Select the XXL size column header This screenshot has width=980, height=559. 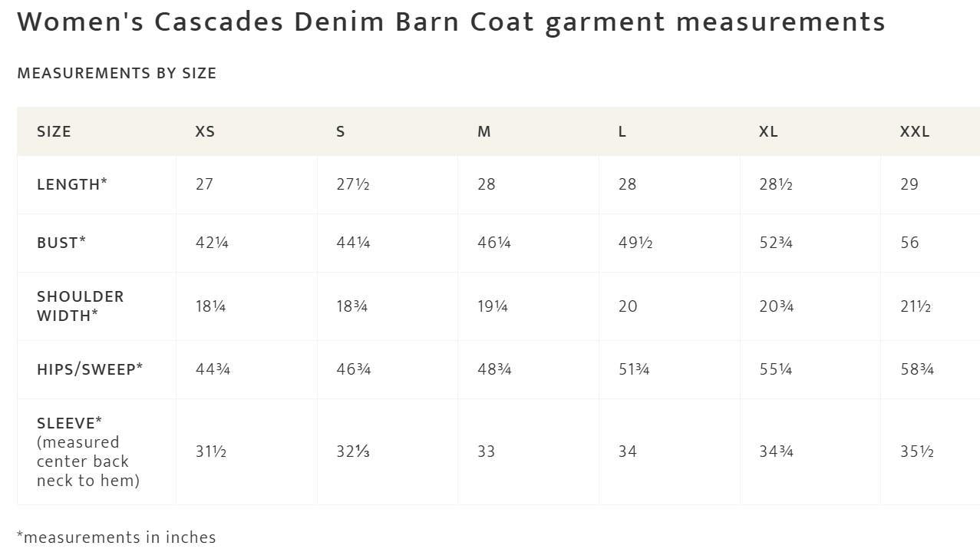coord(915,131)
